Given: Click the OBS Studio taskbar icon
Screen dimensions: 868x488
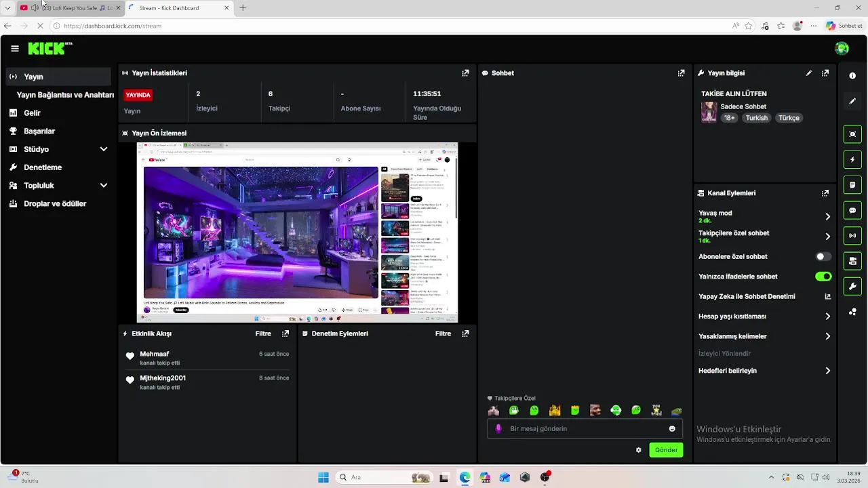Looking at the screenshot, I should [545, 476].
